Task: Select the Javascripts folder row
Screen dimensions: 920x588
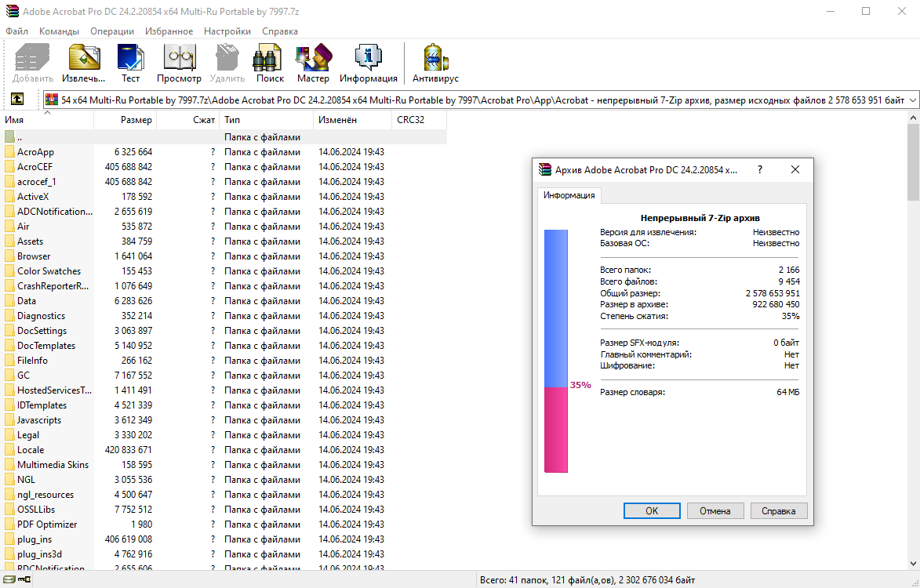Action: click(x=224, y=419)
